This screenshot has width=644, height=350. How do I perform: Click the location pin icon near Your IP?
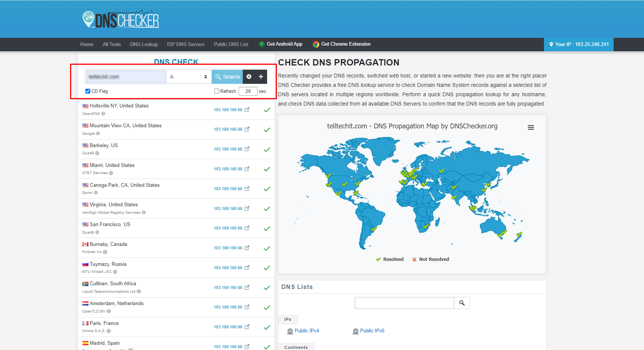point(550,44)
